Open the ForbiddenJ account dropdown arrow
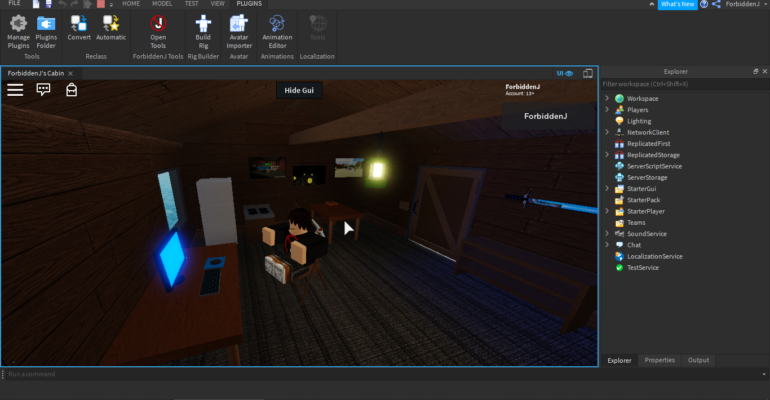Image resolution: width=770 pixels, height=400 pixels. point(766,4)
